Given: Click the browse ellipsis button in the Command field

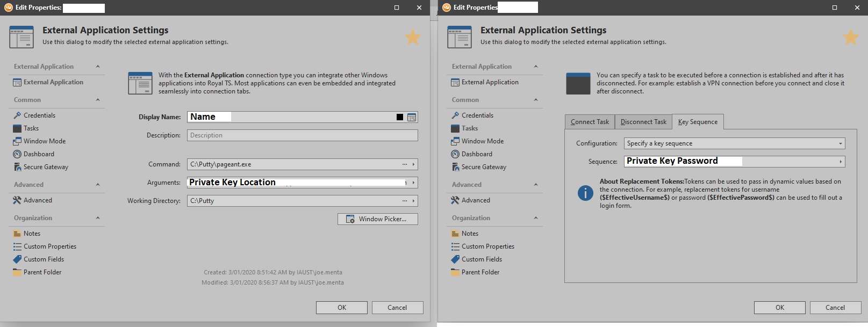Looking at the screenshot, I should coord(405,164).
